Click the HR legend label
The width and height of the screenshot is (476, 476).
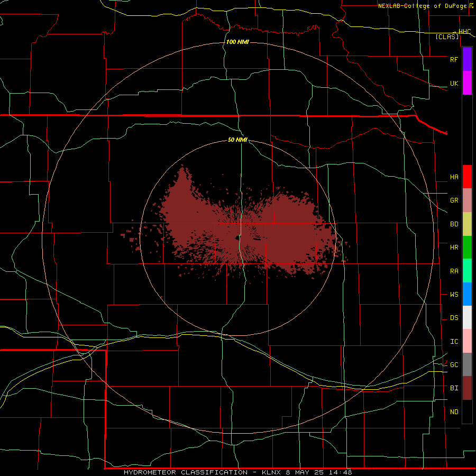click(454, 248)
